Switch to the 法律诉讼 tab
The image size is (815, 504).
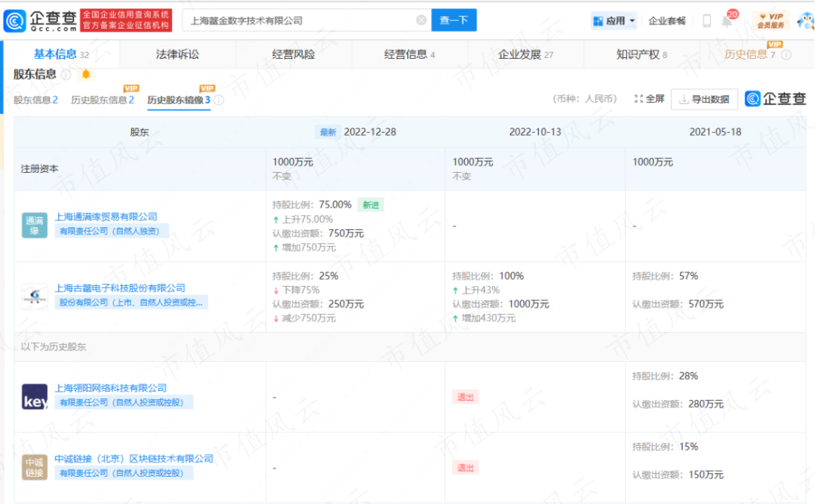tap(177, 54)
